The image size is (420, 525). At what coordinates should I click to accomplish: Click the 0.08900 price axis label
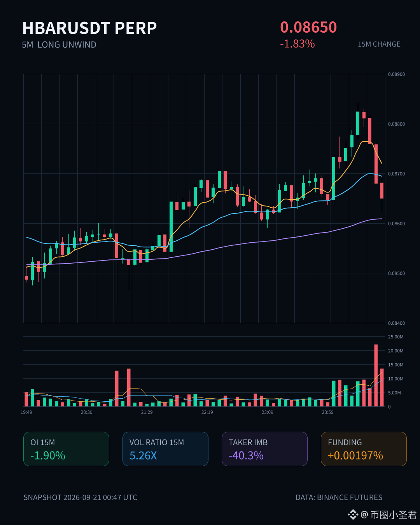pyautogui.click(x=396, y=74)
